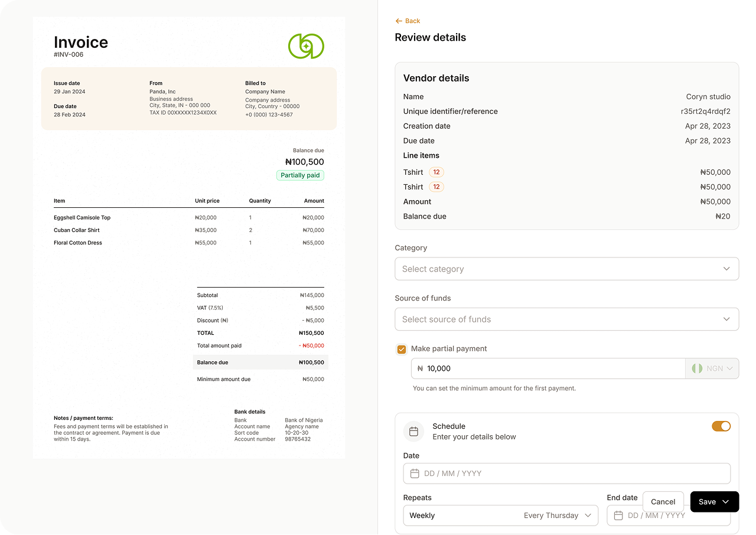Uncheck Make partial payment checkbox
Viewport: 756px width, 535px height.
[402, 350]
